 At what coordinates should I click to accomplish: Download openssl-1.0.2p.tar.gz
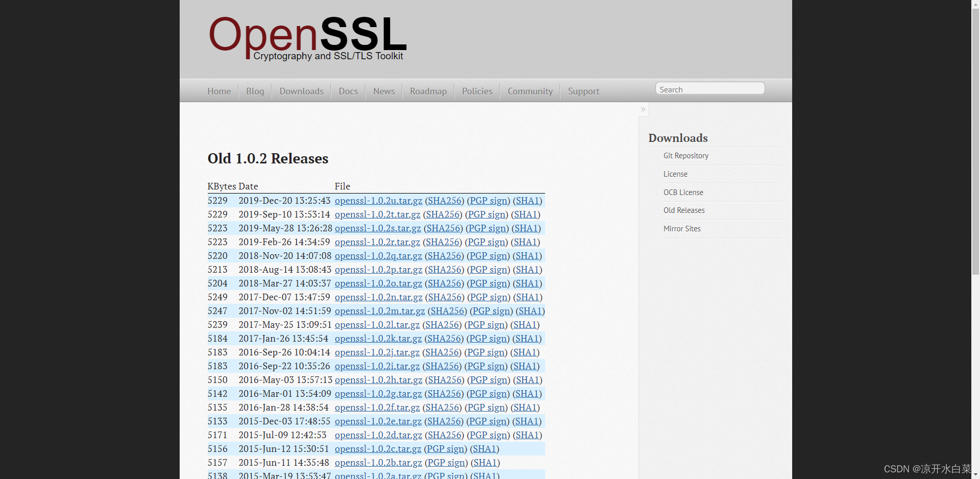(x=379, y=270)
